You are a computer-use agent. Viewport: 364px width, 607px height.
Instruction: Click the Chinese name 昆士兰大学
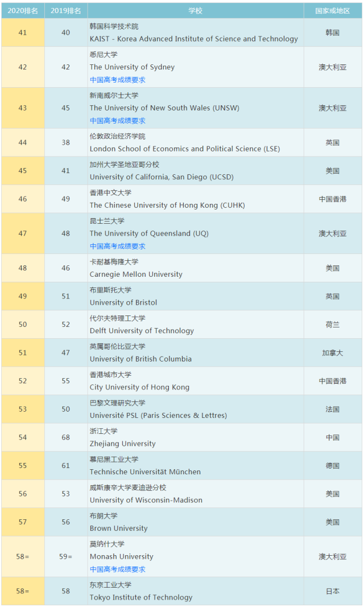[x=107, y=221]
